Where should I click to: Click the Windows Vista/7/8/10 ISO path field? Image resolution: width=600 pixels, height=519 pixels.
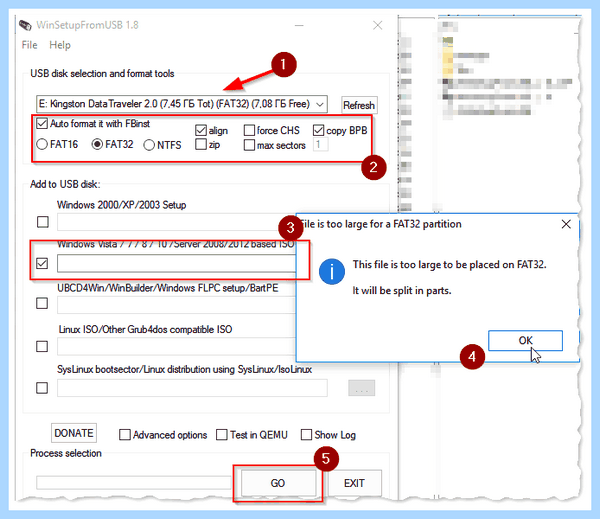176,264
